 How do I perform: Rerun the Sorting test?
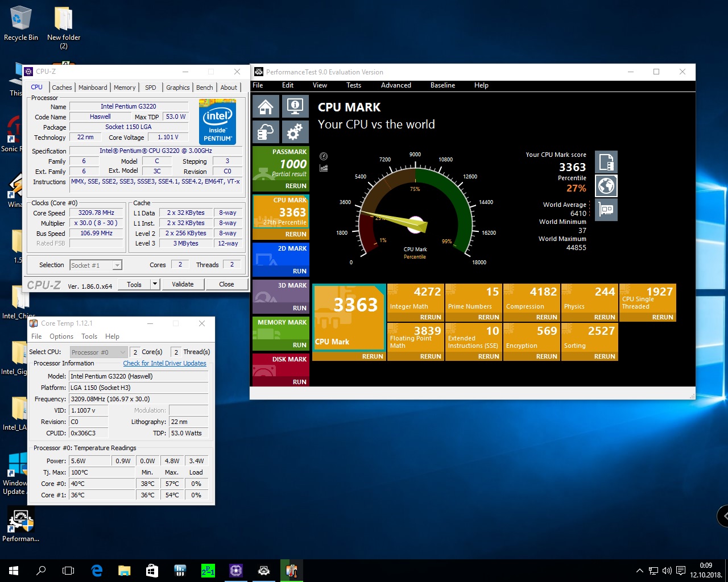coord(605,356)
